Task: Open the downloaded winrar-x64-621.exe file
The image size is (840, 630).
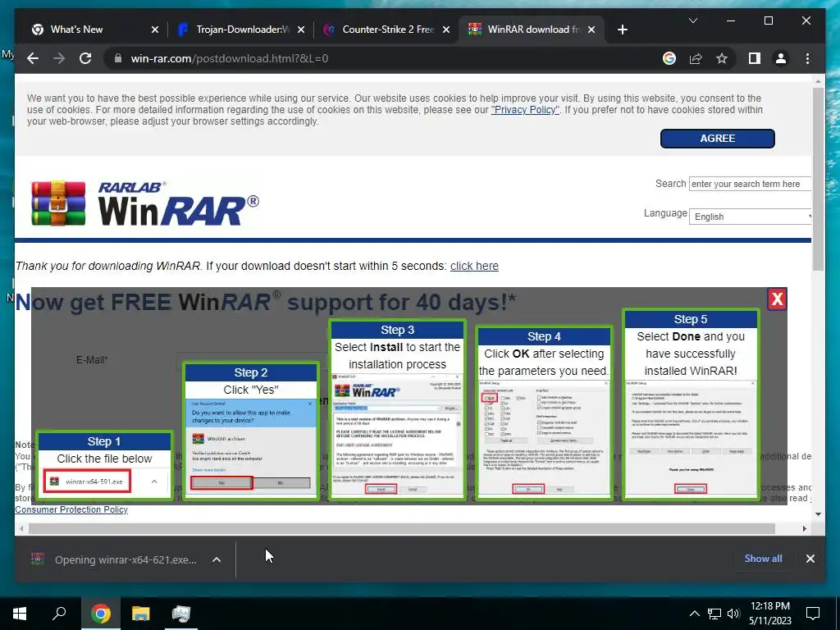Action: 115,559
